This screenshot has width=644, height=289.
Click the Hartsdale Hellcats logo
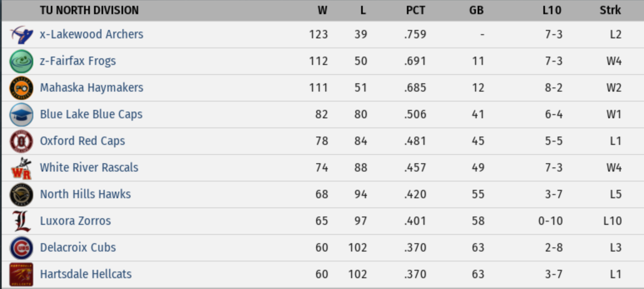[22, 274]
